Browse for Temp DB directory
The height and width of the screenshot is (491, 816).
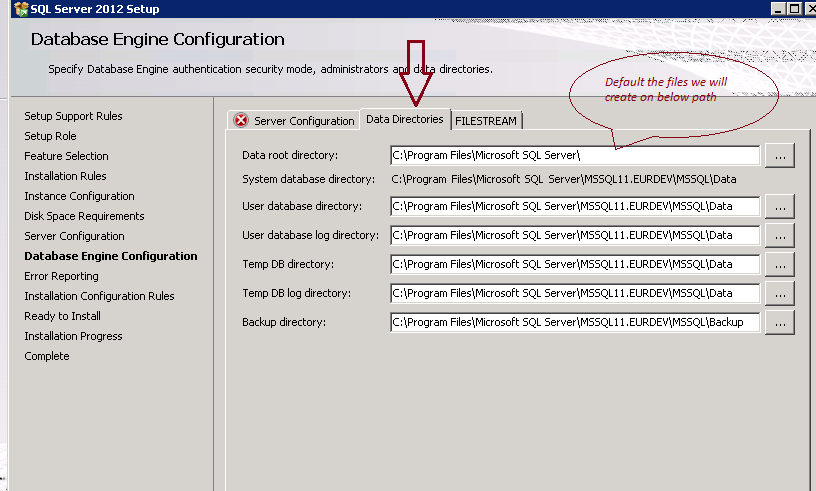(x=780, y=265)
